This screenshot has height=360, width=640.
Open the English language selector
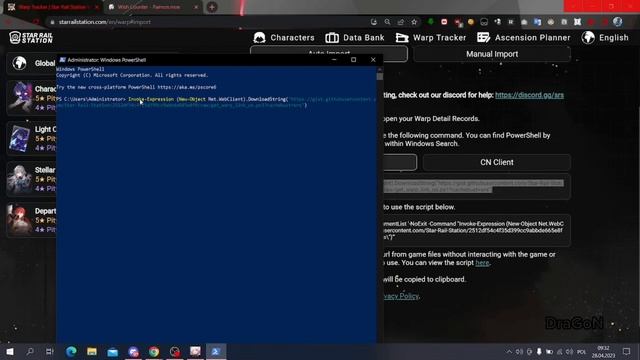[x=605, y=38]
